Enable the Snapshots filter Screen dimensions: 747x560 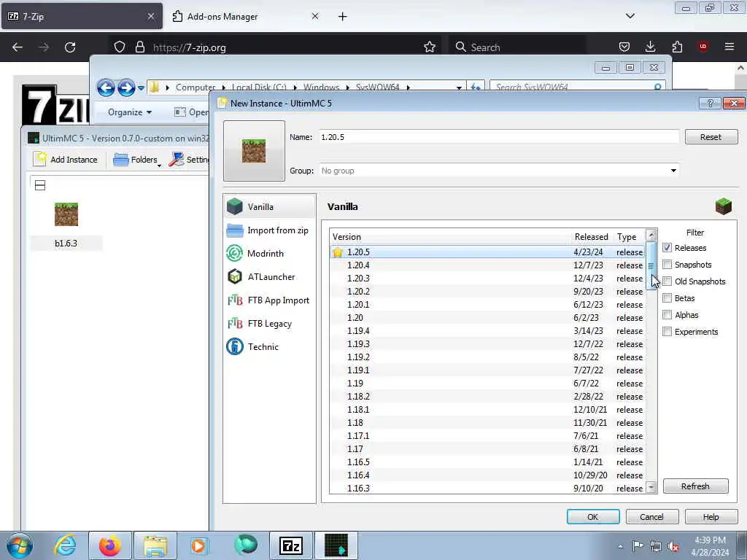(x=667, y=265)
